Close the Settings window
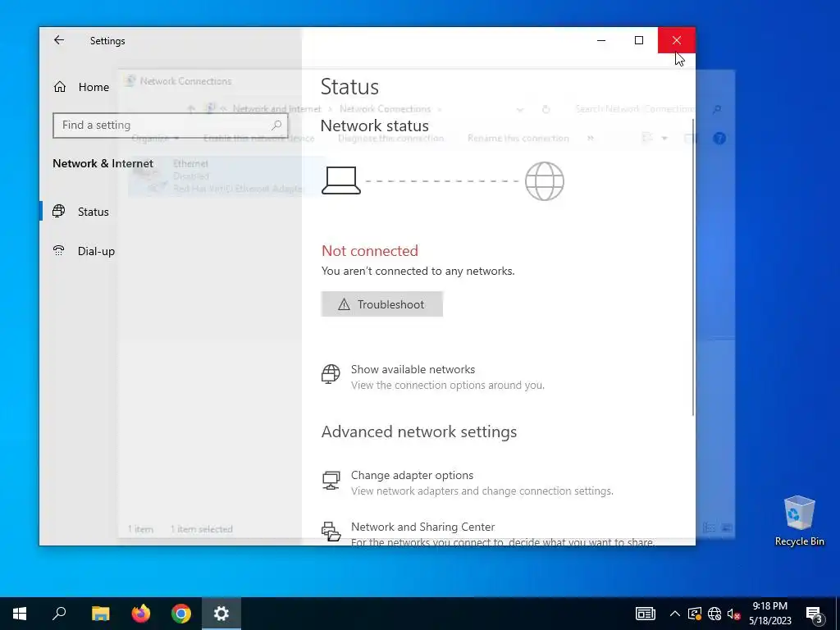Viewport: 840px width, 630px height. (x=677, y=40)
